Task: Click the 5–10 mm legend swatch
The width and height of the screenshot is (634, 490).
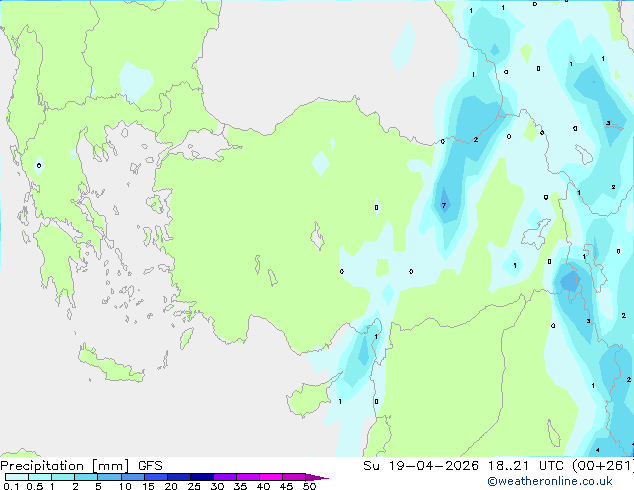Action: click(109, 477)
